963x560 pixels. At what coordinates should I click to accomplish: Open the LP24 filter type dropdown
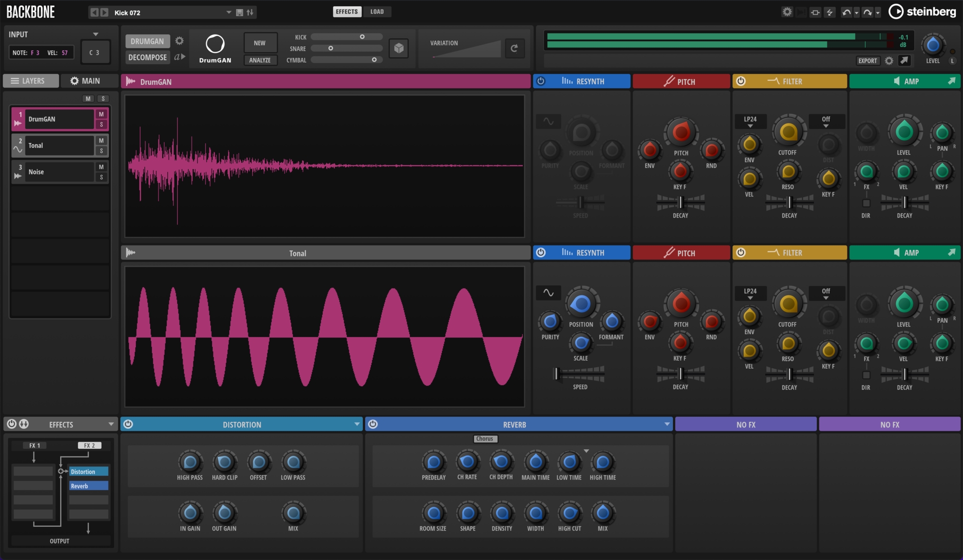[750, 121]
